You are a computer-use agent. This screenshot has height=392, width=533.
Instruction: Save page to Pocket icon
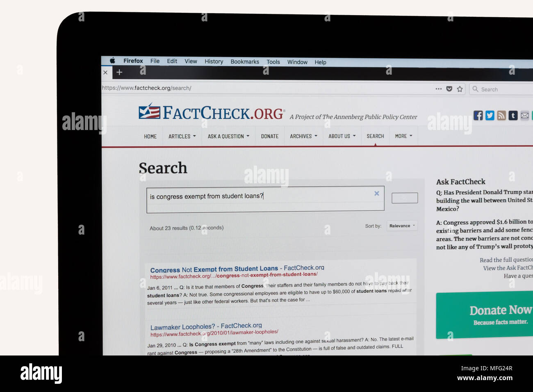pos(449,89)
